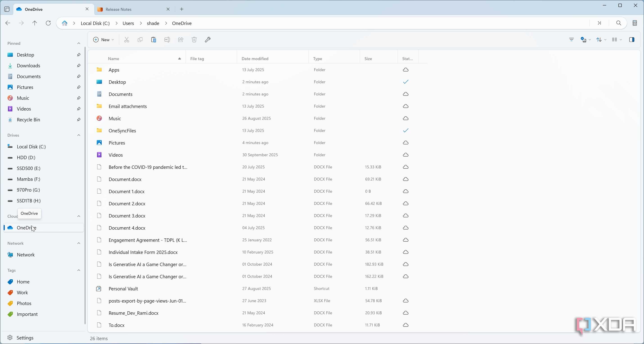Open search with the magnifier icon

click(x=619, y=23)
